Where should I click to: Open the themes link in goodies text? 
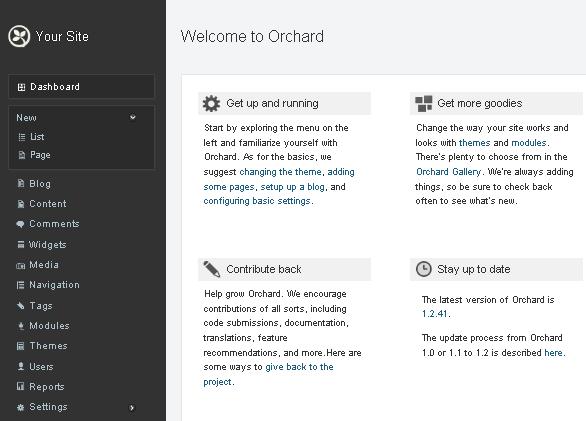click(474, 143)
